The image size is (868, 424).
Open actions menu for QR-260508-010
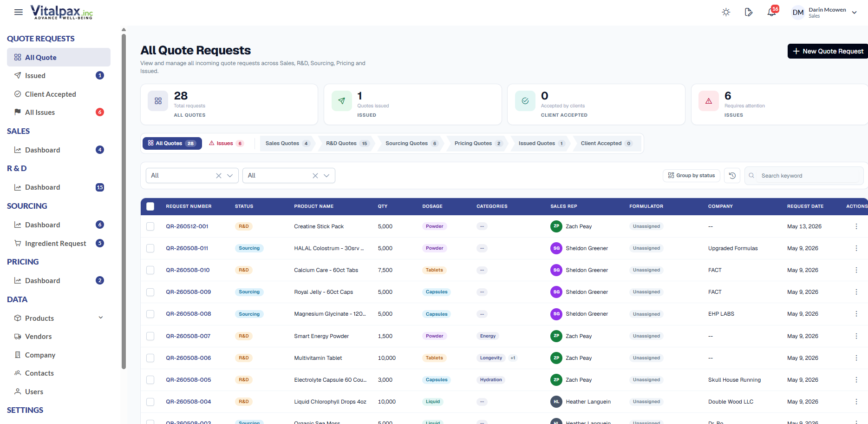(856, 270)
